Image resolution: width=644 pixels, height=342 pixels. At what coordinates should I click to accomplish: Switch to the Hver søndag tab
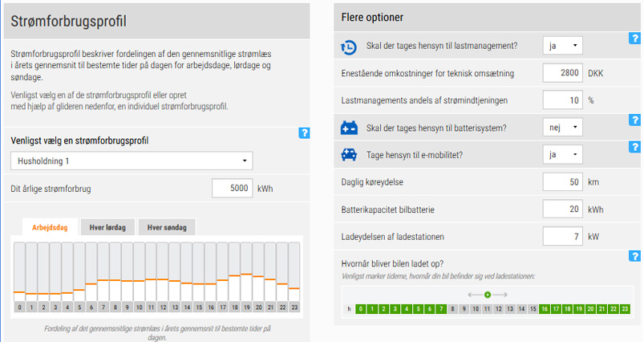tap(167, 227)
